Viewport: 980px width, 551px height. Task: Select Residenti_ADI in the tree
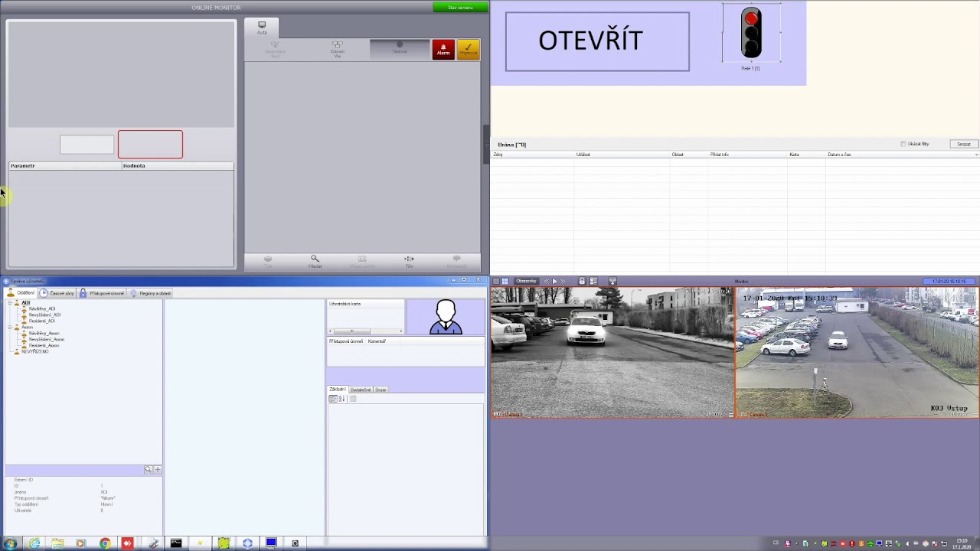[x=42, y=321]
